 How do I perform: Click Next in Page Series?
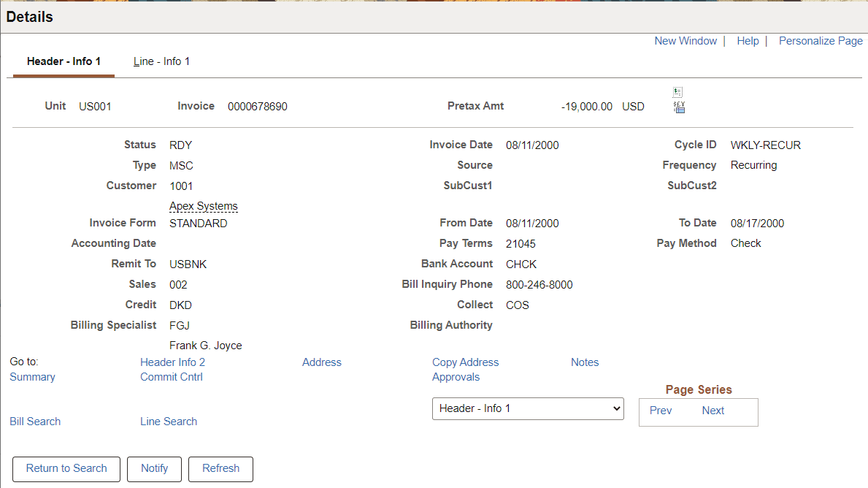713,410
